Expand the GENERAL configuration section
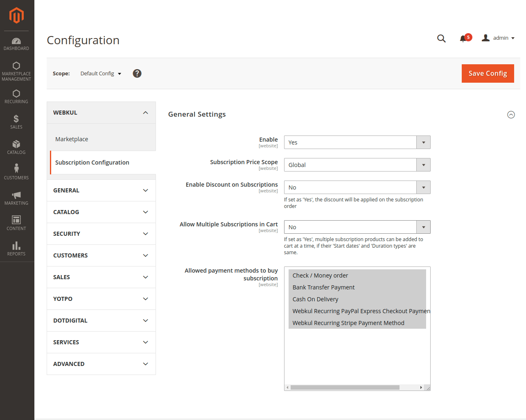This screenshot has width=526, height=420. point(102,190)
